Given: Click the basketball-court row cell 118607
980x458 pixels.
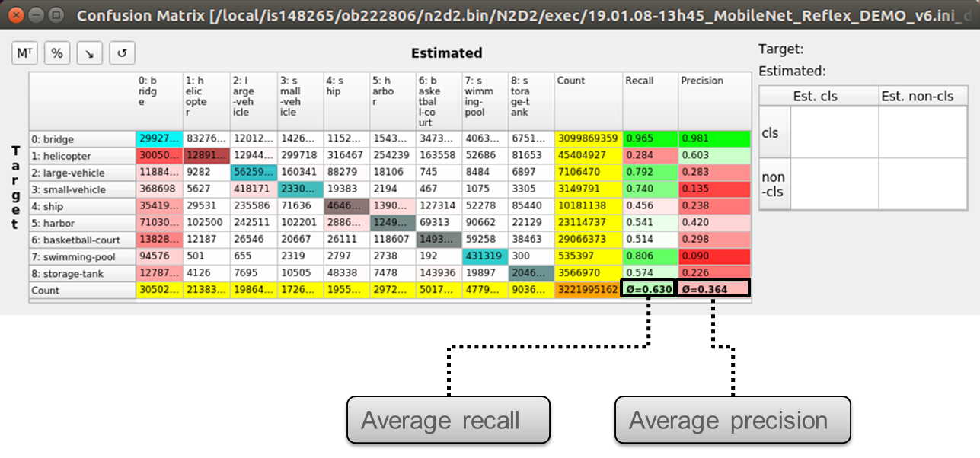Looking at the screenshot, I should pos(392,240).
